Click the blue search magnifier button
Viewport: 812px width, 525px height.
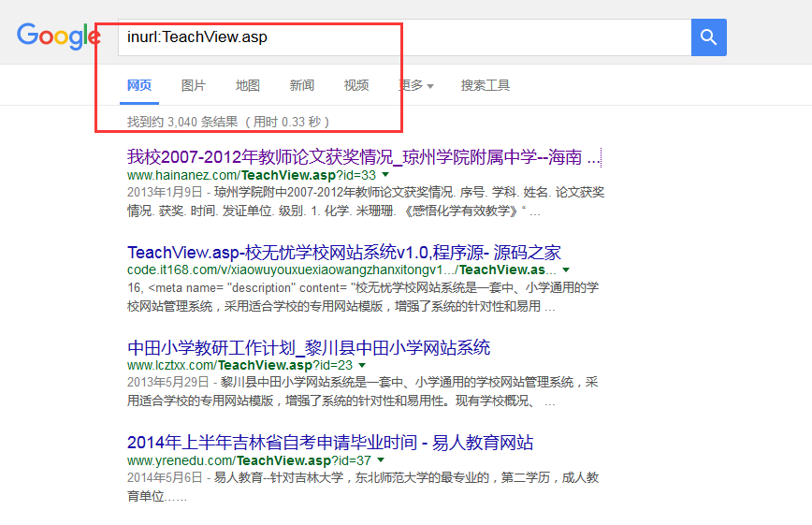708,37
